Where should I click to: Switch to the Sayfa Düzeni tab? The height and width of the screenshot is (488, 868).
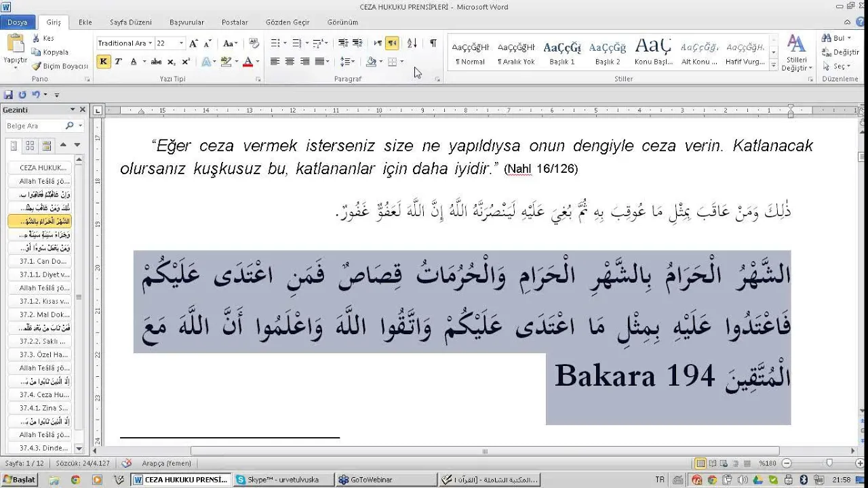[131, 22]
